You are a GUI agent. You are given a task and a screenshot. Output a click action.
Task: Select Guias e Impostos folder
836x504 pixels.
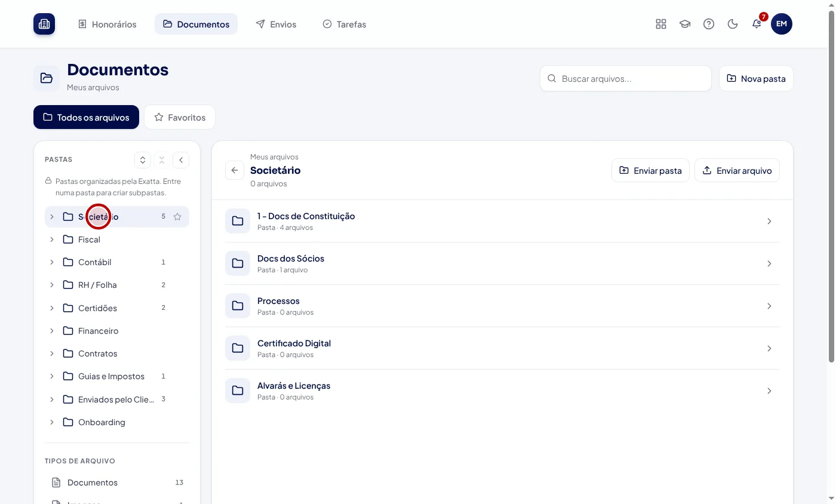point(117,376)
